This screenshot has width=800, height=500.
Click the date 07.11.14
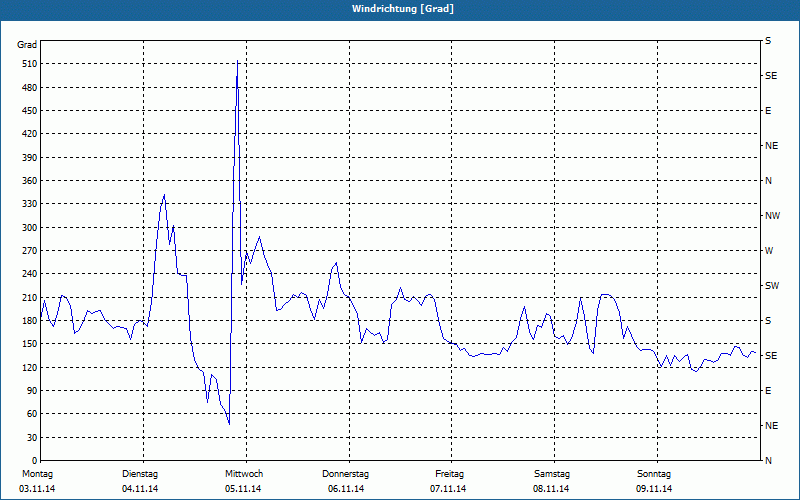(x=448, y=489)
